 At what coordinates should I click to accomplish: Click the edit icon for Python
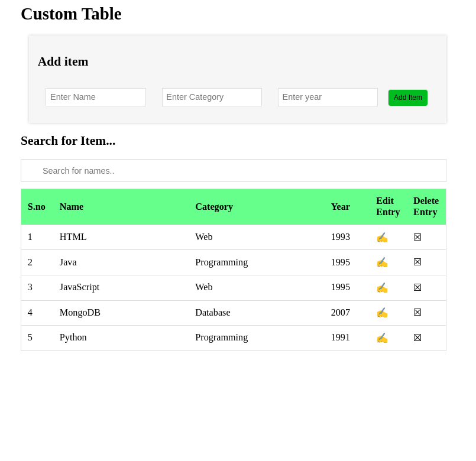[x=382, y=338]
